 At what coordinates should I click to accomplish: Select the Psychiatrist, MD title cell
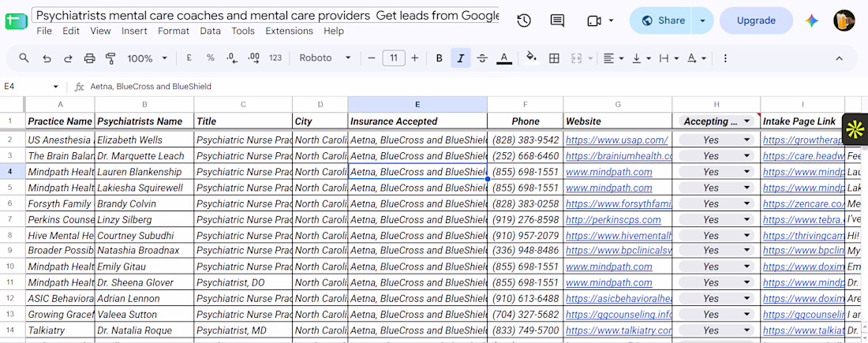coord(243,331)
